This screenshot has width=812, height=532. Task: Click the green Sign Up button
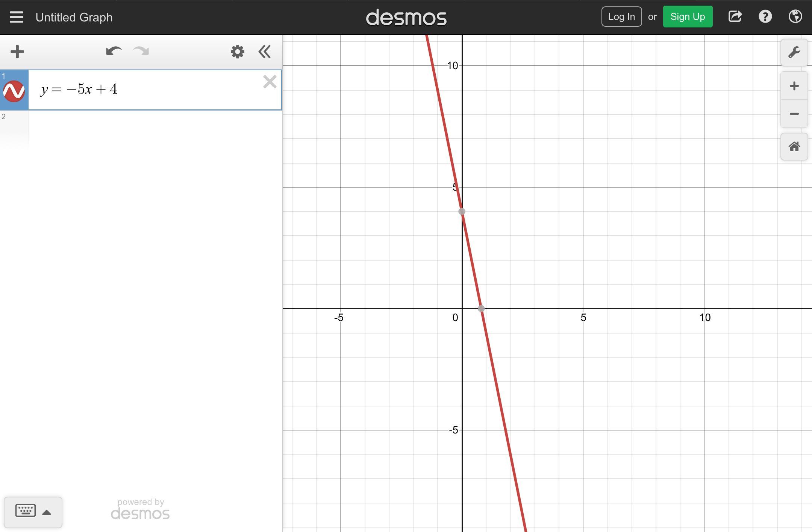[x=688, y=17]
